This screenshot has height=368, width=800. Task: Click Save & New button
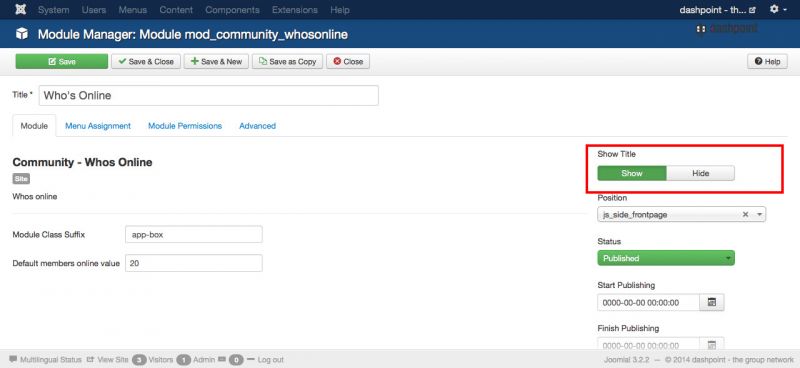216,61
